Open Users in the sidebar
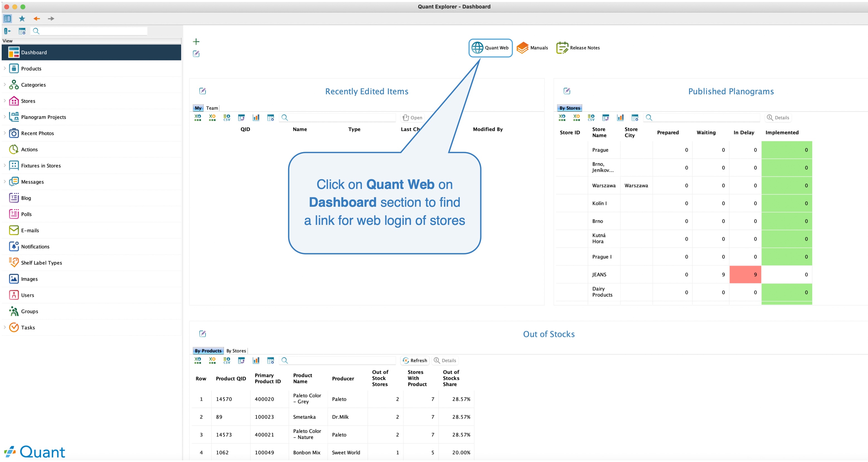This screenshot has width=868, height=462. [91, 295]
